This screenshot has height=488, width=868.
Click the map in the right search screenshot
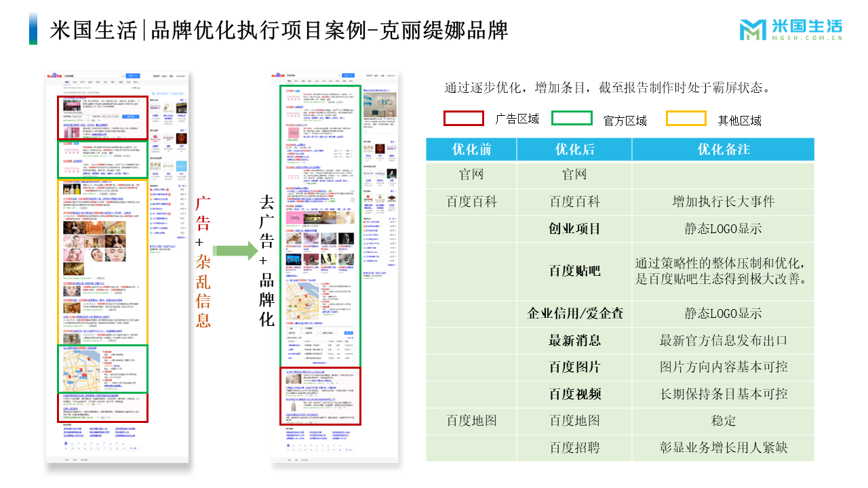pyautogui.click(x=301, y=300)
